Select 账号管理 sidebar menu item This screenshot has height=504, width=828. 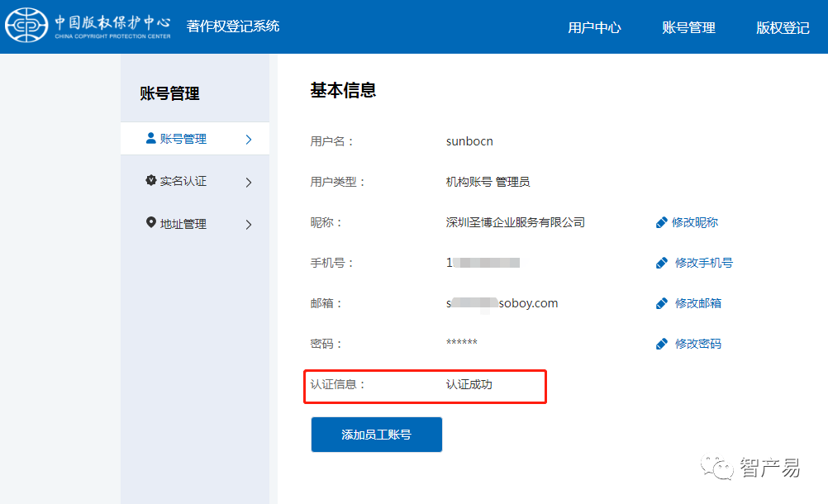[x=195, y=139]
